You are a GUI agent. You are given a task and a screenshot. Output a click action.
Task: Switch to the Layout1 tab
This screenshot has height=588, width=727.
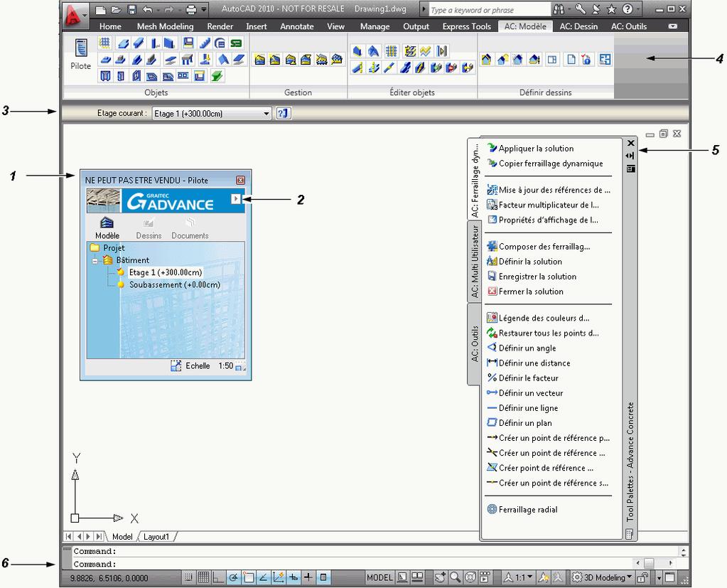tap(156, 537)
